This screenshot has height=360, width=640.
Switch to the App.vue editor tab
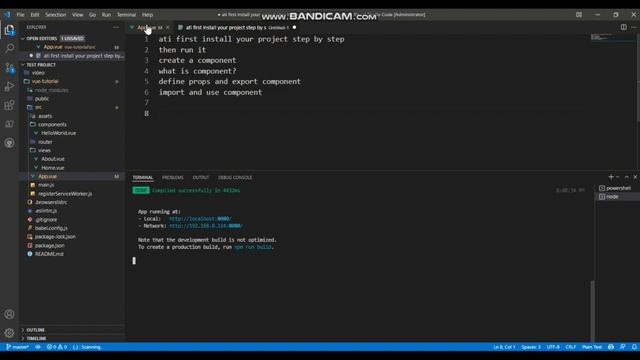coord(149,27)
